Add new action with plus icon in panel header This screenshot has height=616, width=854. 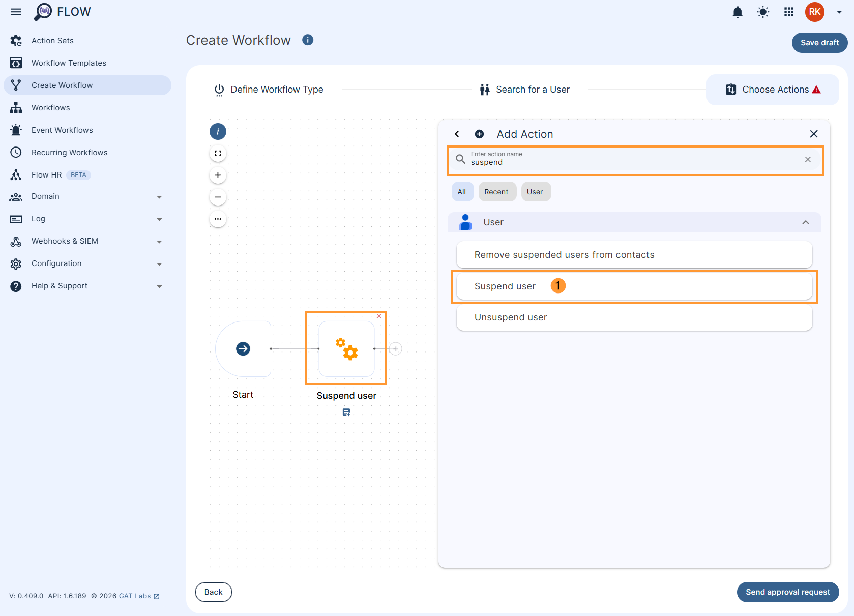coord(479,134)
